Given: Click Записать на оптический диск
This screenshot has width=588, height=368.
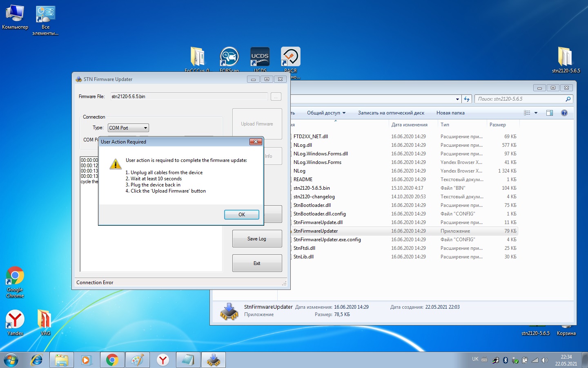Looking at the screenshot, I should [391, 113].
